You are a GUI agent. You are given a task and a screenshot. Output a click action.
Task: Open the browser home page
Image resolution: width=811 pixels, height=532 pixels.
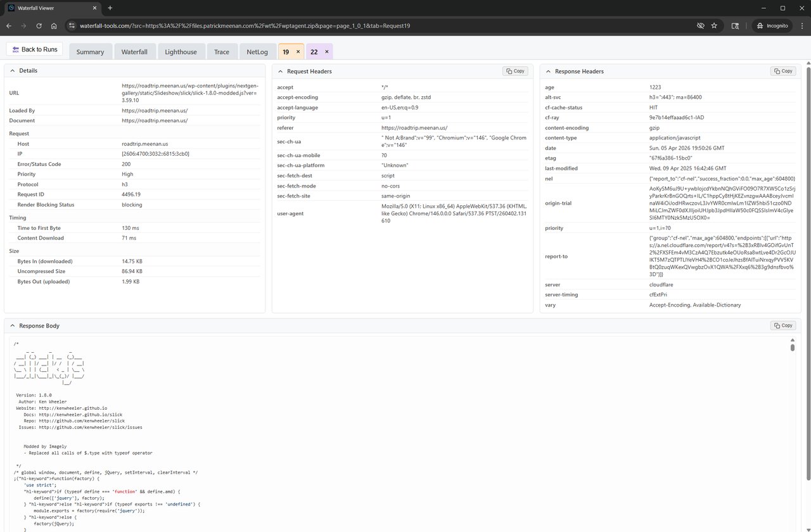54,25
